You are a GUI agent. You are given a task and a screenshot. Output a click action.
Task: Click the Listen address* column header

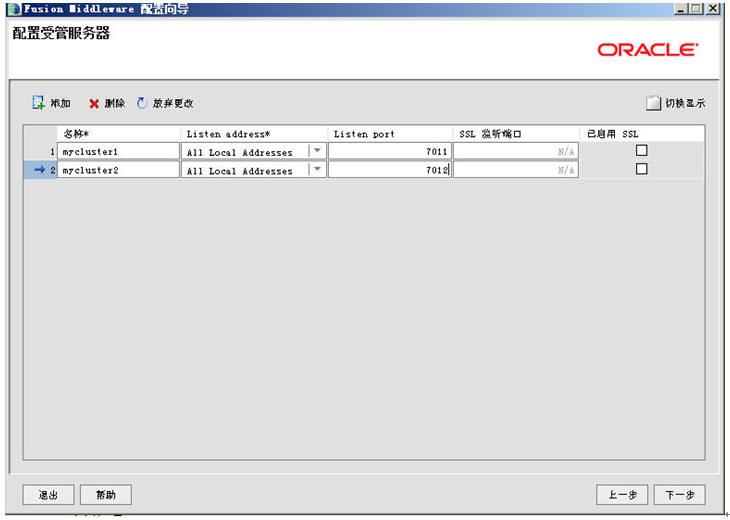pyautogui.click(x=254, y=134)
